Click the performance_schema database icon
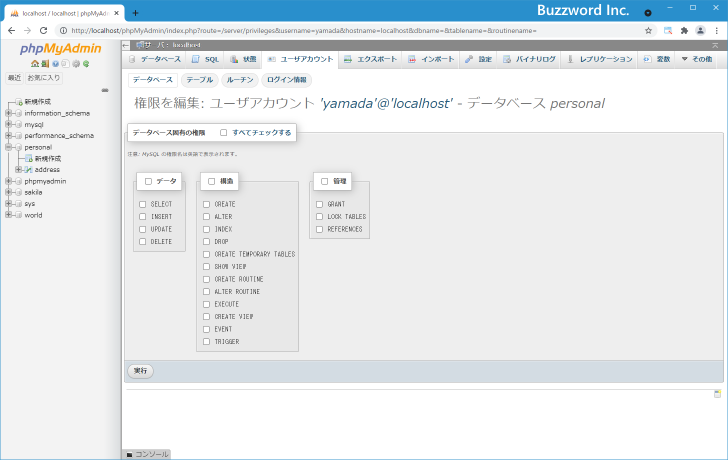Screen dimensions: 728x460 click(x=19, y=136)
